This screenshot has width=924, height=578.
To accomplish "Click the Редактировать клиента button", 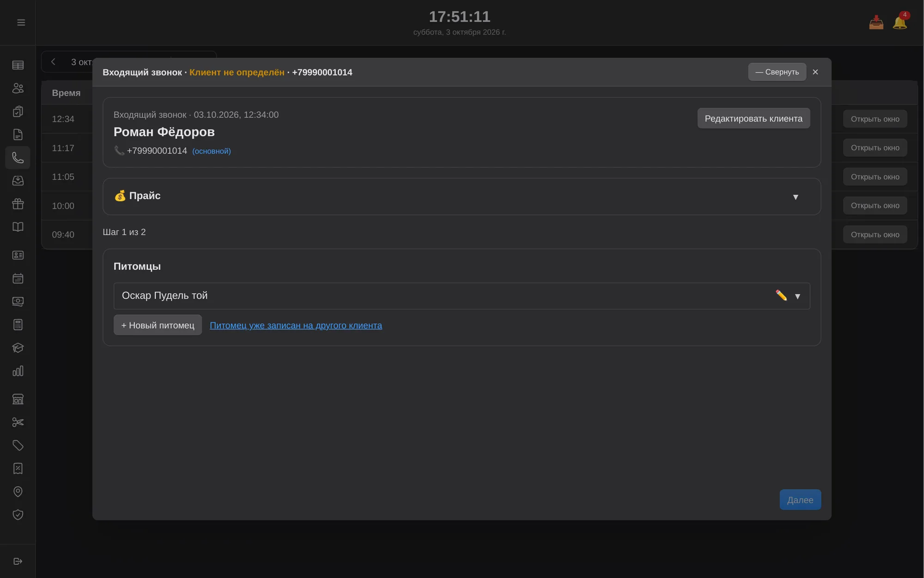I will 754,118.
